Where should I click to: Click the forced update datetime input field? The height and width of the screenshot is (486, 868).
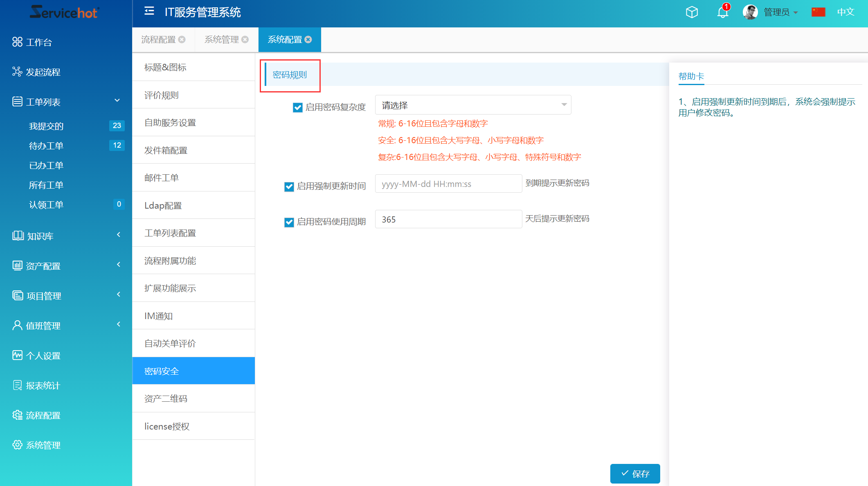[x=448, y=184]
